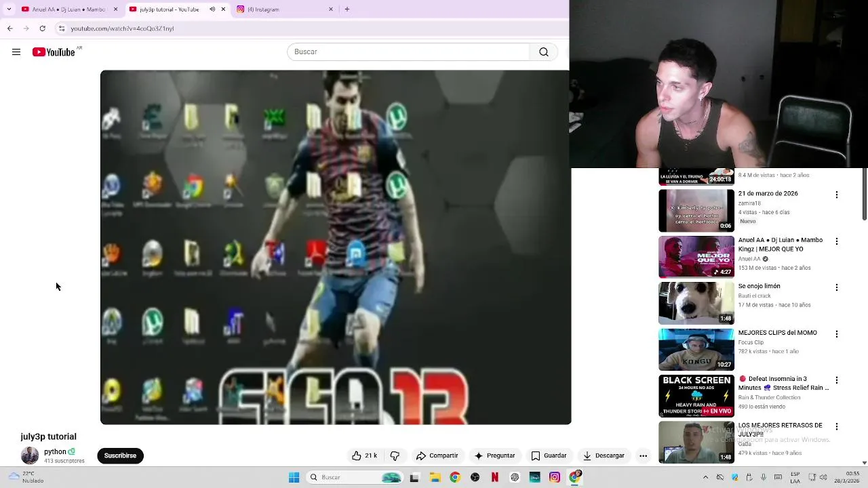
Task: Go to the YouTube home logo
Action: [x=54, y=52]
